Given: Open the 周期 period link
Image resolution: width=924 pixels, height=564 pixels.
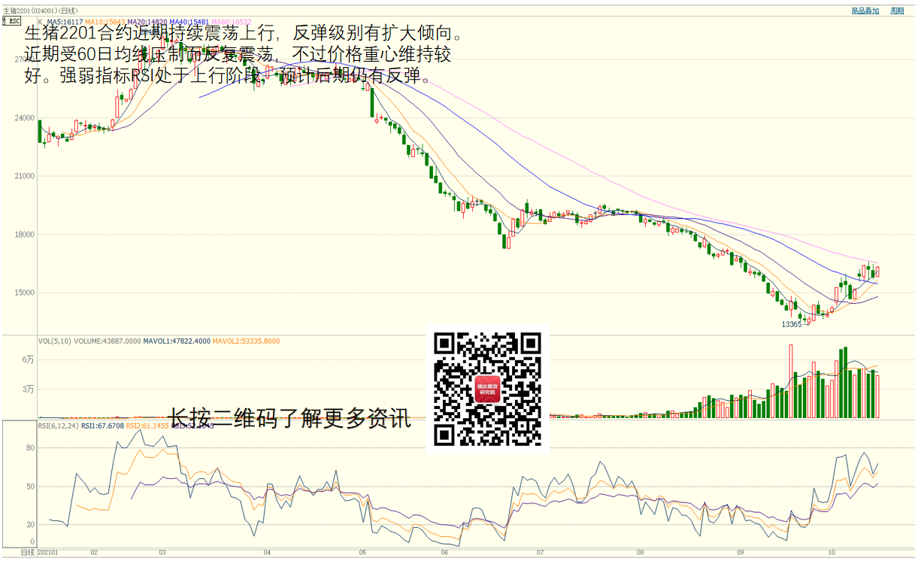Looking at the screenshot, I should click(897, 11).
